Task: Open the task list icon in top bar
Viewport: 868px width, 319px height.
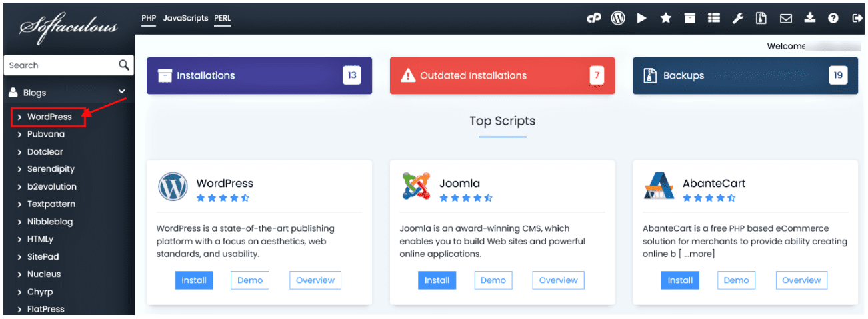Action: (713, 19)
